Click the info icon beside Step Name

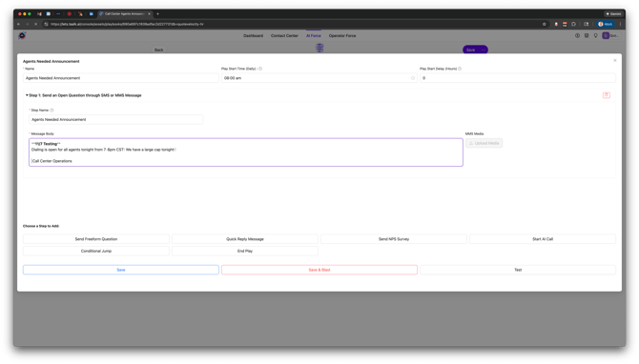tap(52, 111)
